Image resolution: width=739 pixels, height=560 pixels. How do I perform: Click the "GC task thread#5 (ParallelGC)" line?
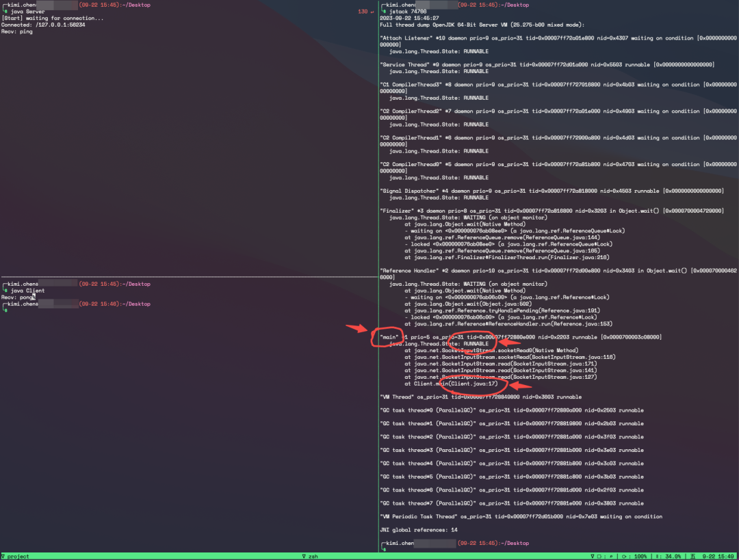tap(512, 477)
